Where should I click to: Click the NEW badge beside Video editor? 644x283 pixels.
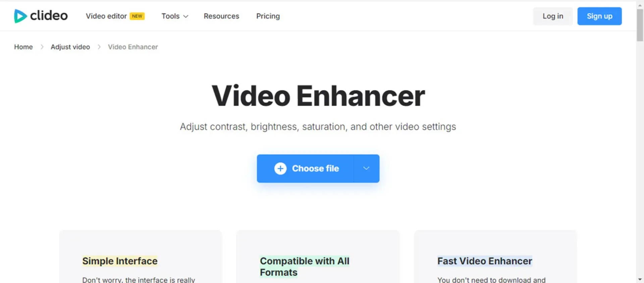point(137,16)
